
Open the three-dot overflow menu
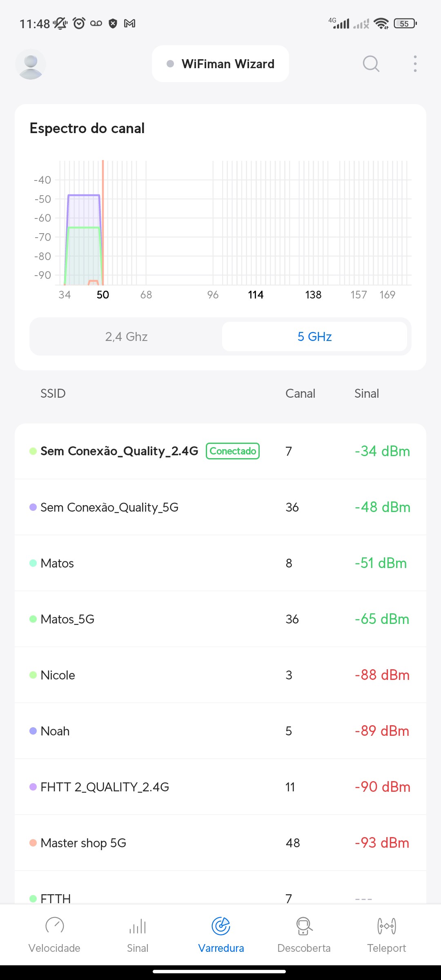(x=415, y=64)
